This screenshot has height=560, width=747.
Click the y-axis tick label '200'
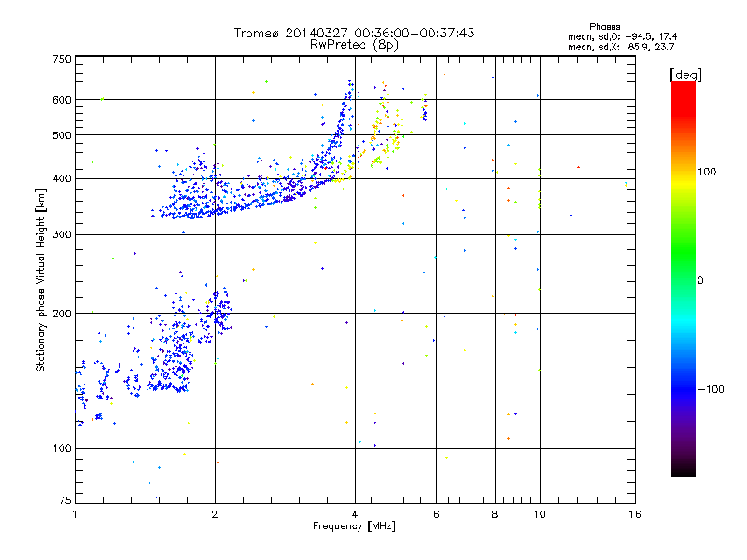62,314
